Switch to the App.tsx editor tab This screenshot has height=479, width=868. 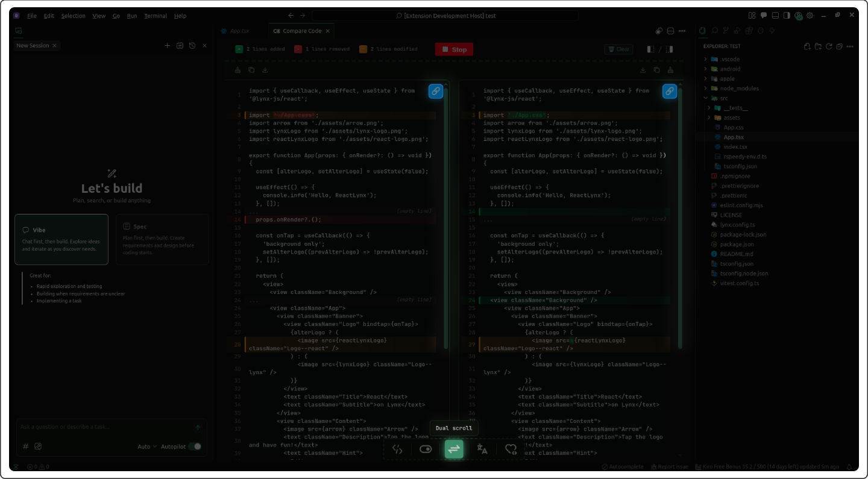click(239, 31)
